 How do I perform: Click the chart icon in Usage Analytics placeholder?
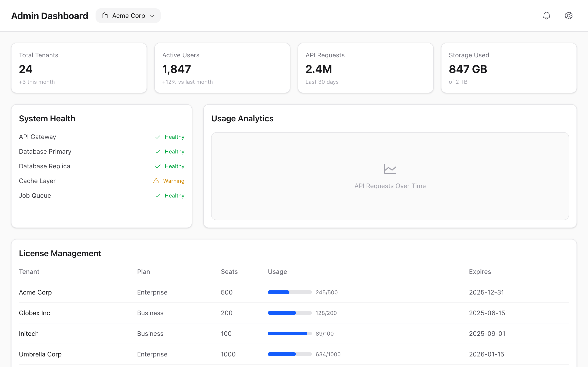point(390,169)
